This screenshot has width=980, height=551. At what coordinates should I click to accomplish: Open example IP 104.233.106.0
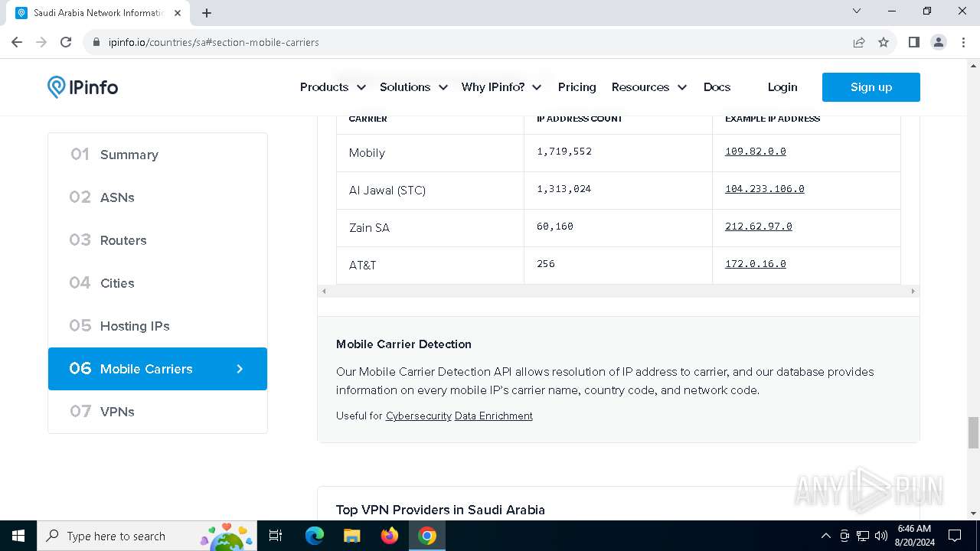tap(765, 189)
